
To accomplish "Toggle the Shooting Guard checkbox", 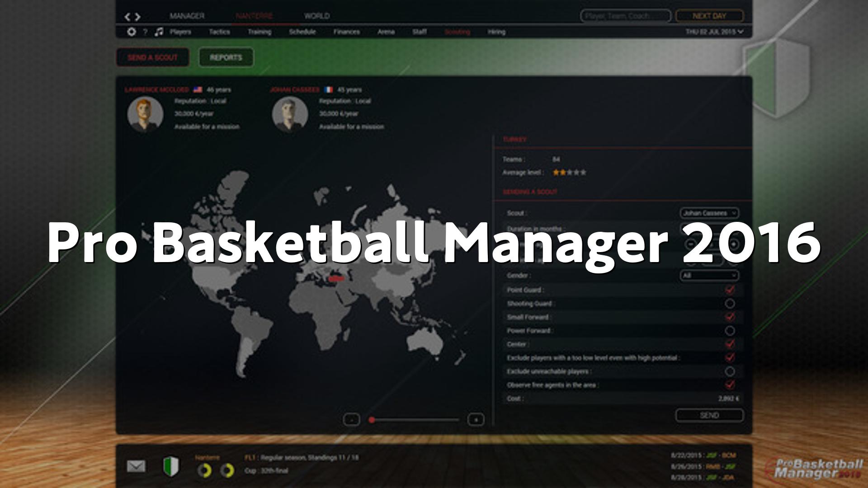I will coord(729,303).
